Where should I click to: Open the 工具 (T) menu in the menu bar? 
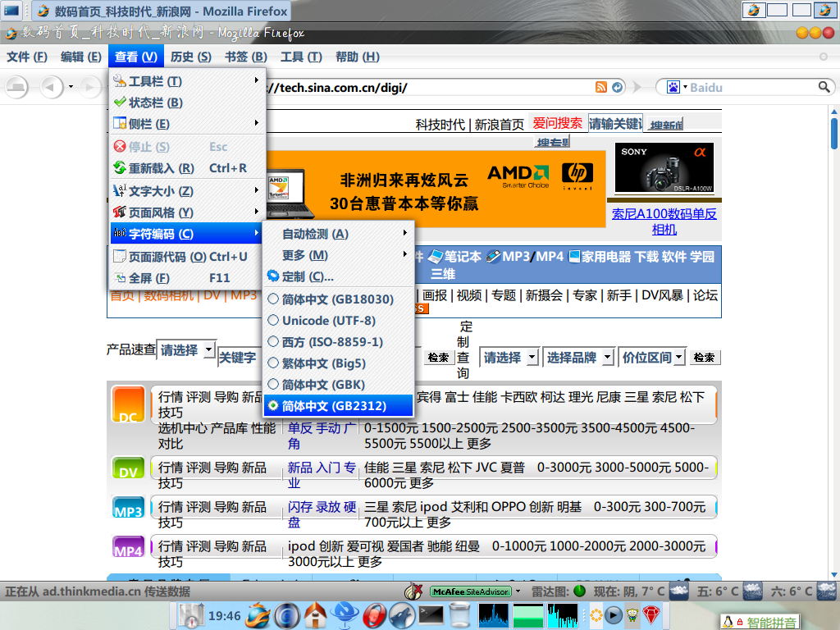click(x=301, y=57)
